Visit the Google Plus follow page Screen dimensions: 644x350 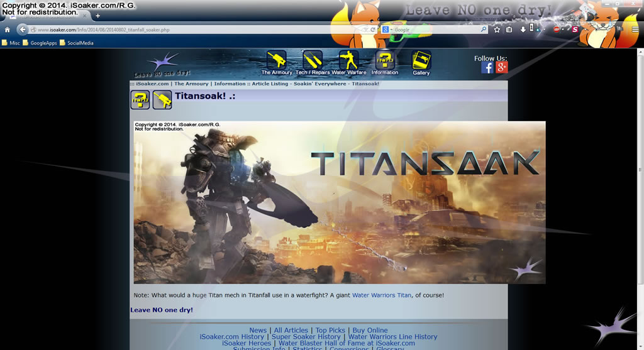[x=501, y=68]
